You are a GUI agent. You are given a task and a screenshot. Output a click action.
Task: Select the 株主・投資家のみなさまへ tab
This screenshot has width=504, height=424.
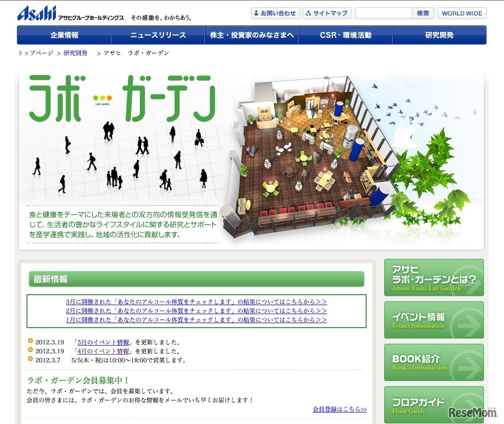pyautogui.click(x=252, y=35)
